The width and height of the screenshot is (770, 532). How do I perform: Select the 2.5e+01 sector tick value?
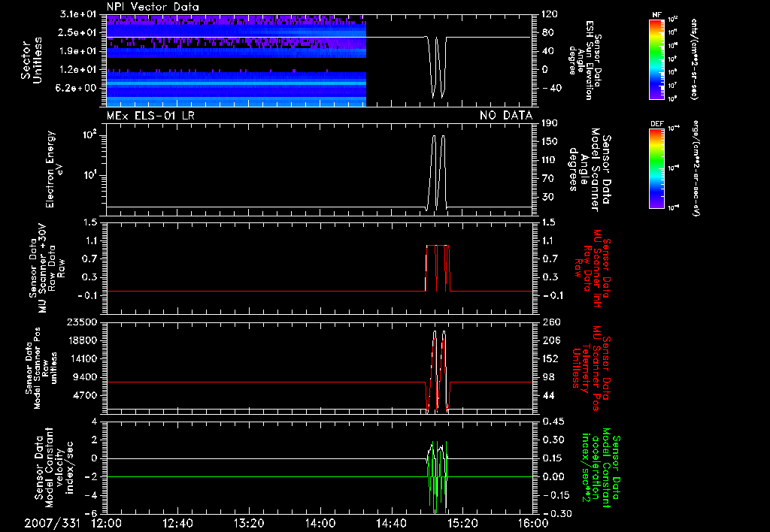(x=78, y=32)
